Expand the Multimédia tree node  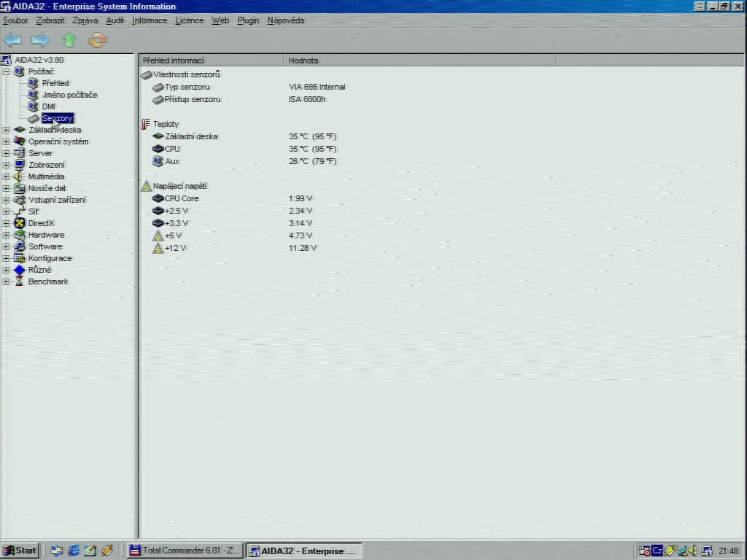click(6, 176)
